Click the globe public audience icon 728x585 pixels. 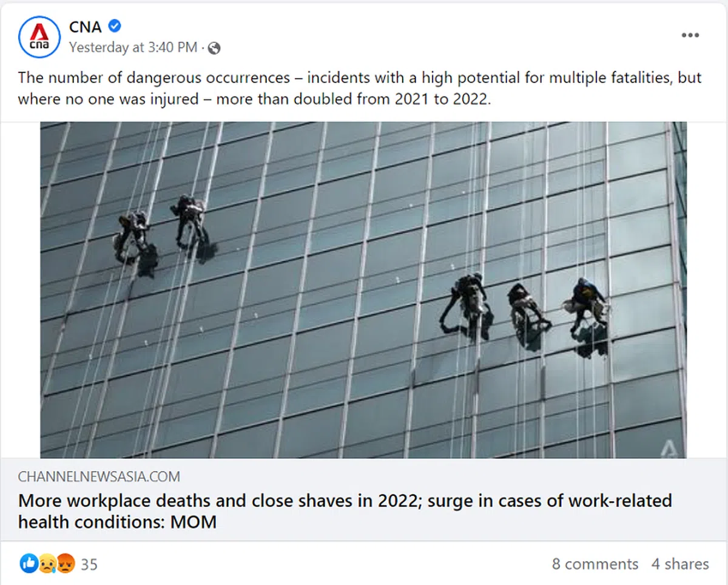pyautogui.click(x=214, y=48)
